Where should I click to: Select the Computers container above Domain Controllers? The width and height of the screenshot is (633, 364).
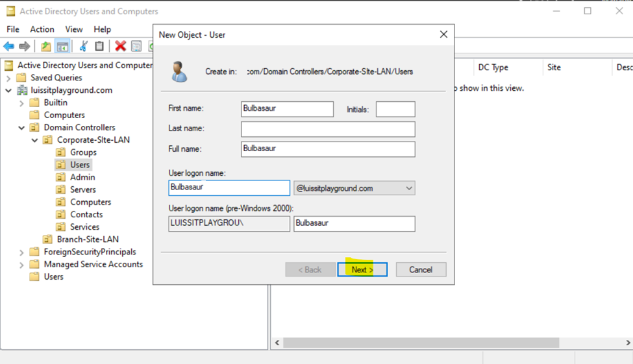point(64,115)
